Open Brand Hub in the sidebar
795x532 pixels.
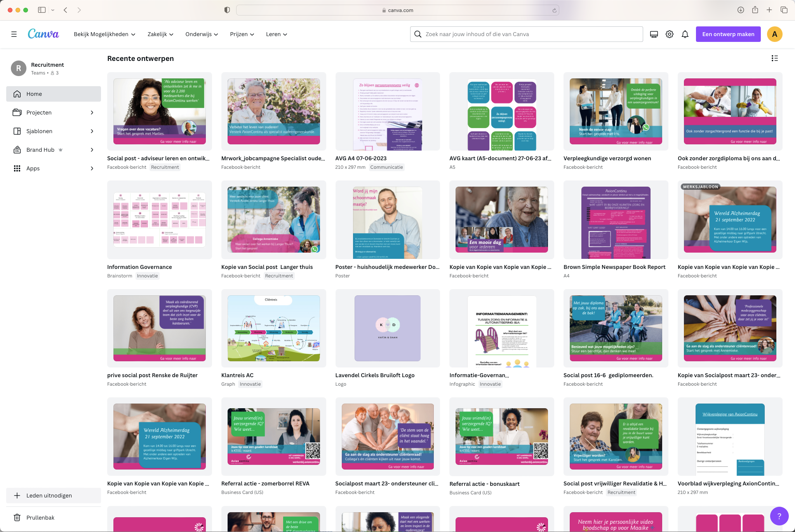54,150
